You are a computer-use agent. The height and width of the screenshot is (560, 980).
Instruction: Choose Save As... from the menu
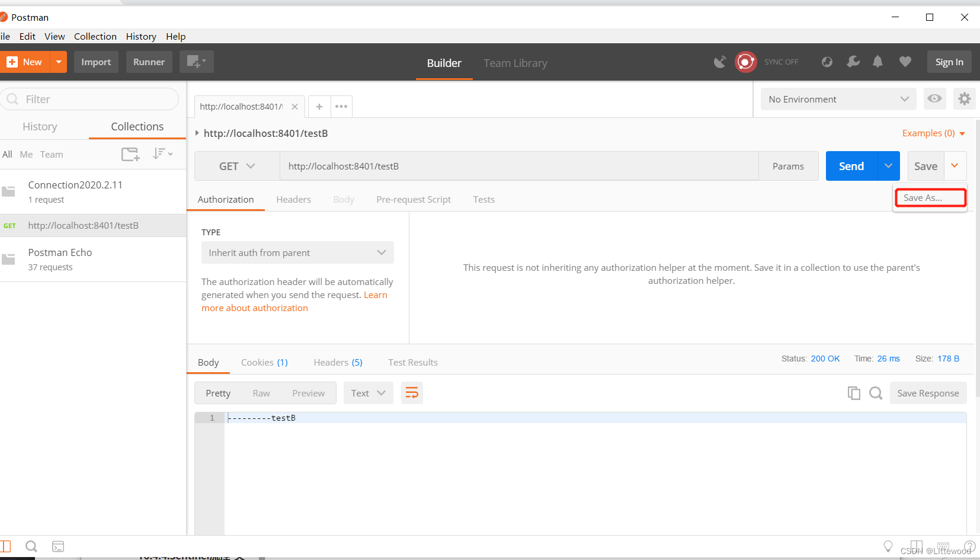pyautogui.click(x=930, y=198)
